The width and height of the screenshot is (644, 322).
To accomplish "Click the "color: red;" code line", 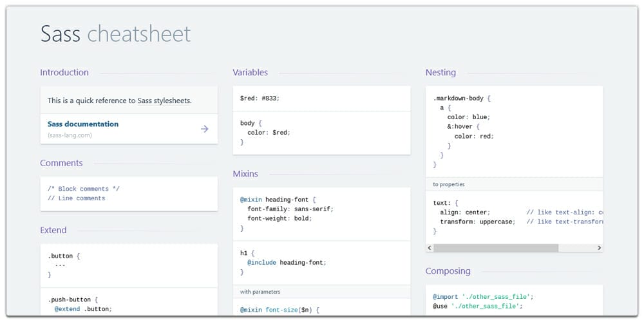I will pyautogui.click(x=474, y=136).
